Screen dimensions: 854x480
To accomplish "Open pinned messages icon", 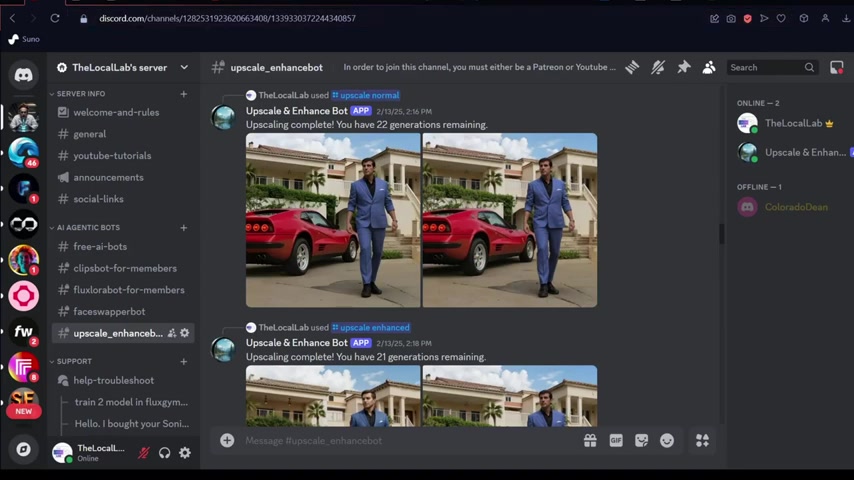I will (x=683, y=67).
